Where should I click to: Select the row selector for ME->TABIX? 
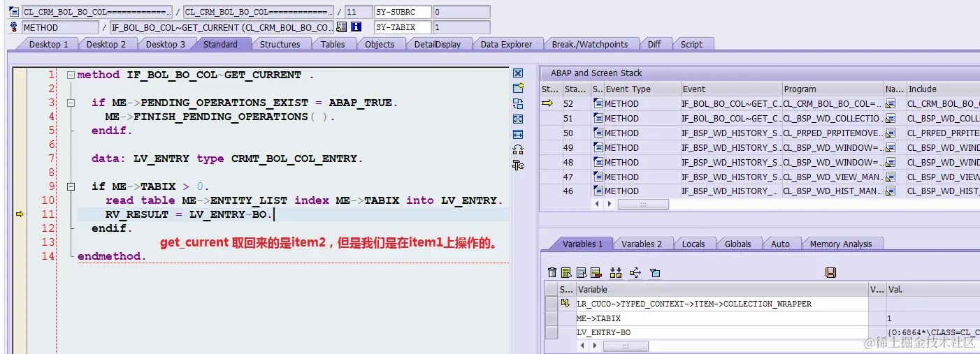coord(552,318)
